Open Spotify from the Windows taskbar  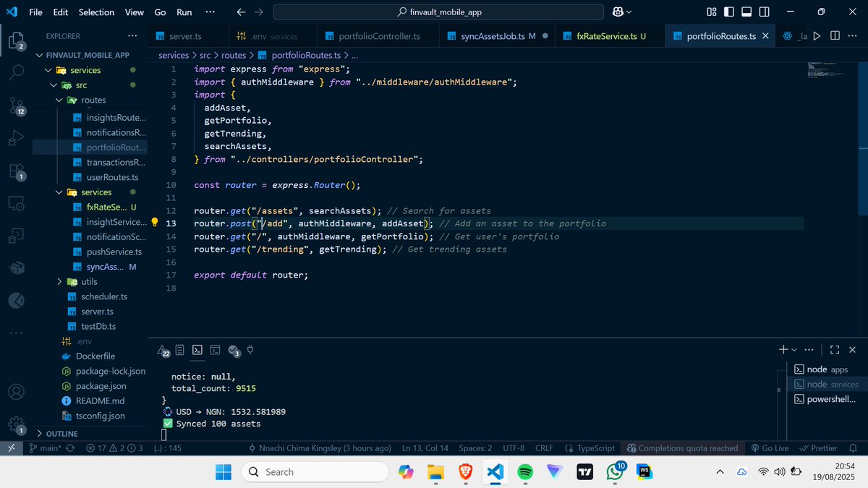coord(525,471)
